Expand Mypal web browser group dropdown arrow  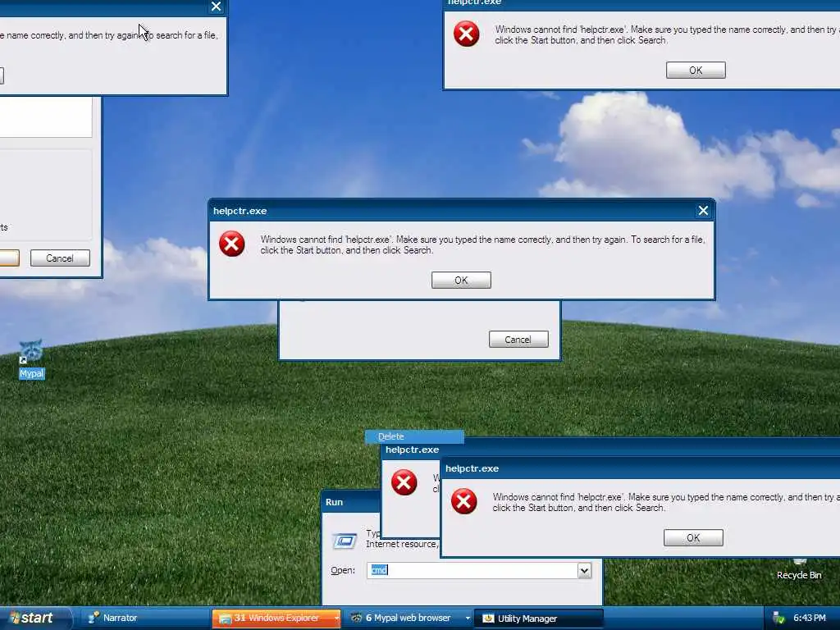[x=468, y=619]
